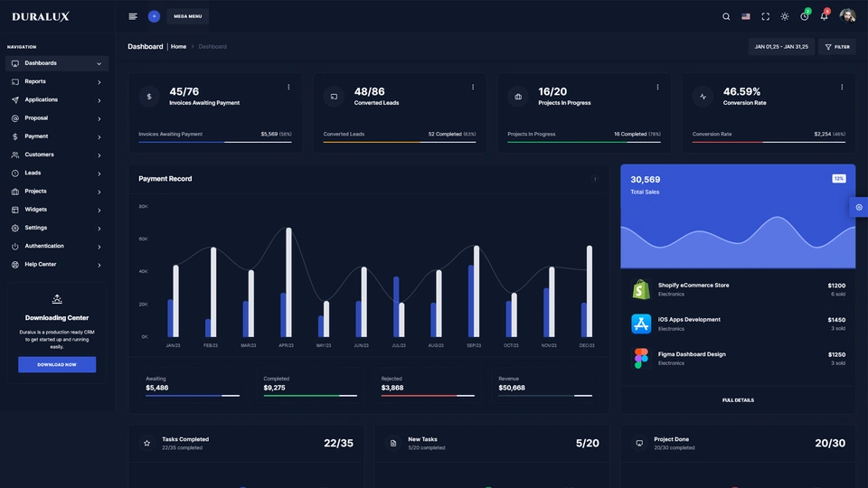Click the blue plus quick-add button
The width and height of the screenshot is (868, 488).
coord(154,16)
